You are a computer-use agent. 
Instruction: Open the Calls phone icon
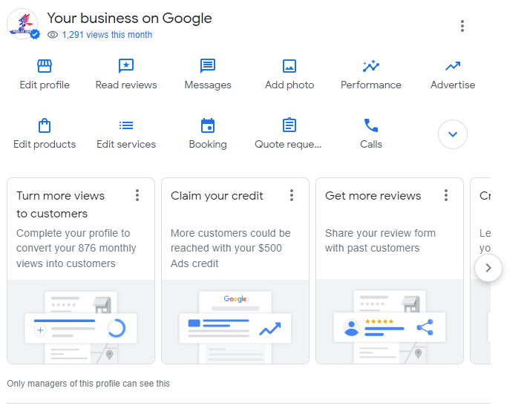371,125
